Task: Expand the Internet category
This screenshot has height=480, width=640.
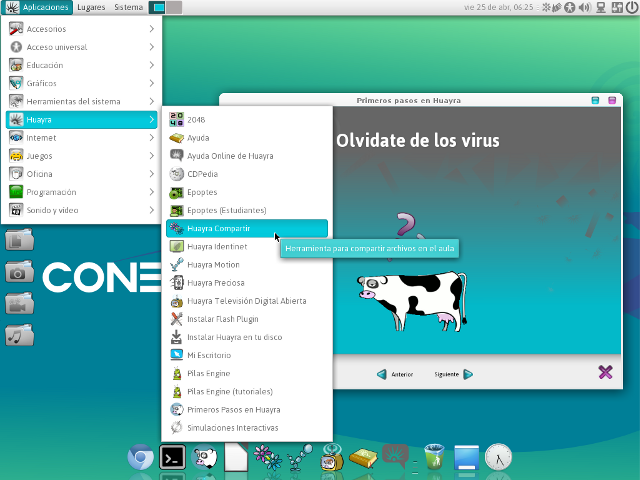Action: (82, 138)
